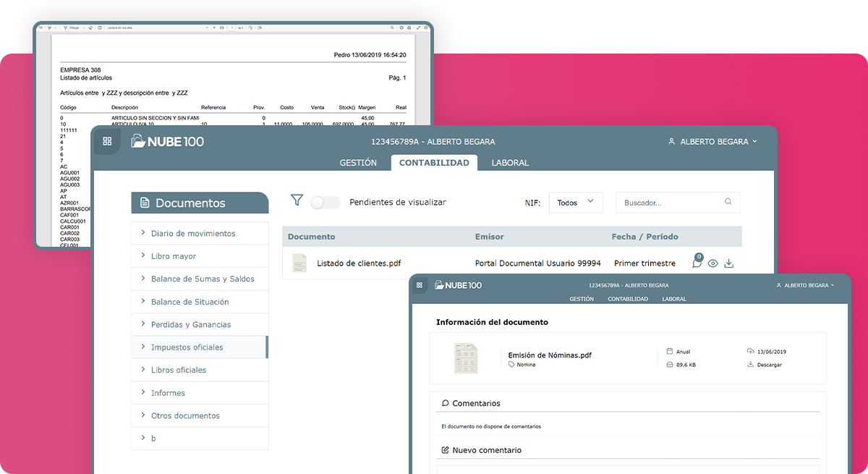Click the Buscador search input field
This screenshot has height=474, width=868.
pyautogui.click(x=669, y=203)
